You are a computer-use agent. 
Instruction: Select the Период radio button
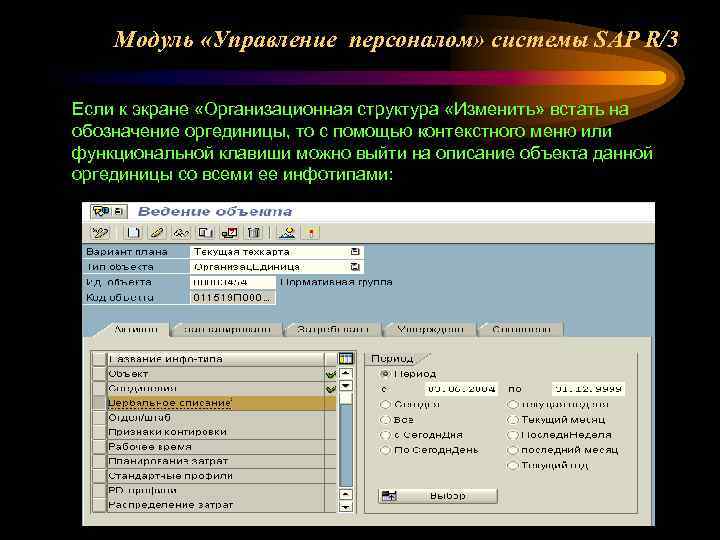(386, 374)
